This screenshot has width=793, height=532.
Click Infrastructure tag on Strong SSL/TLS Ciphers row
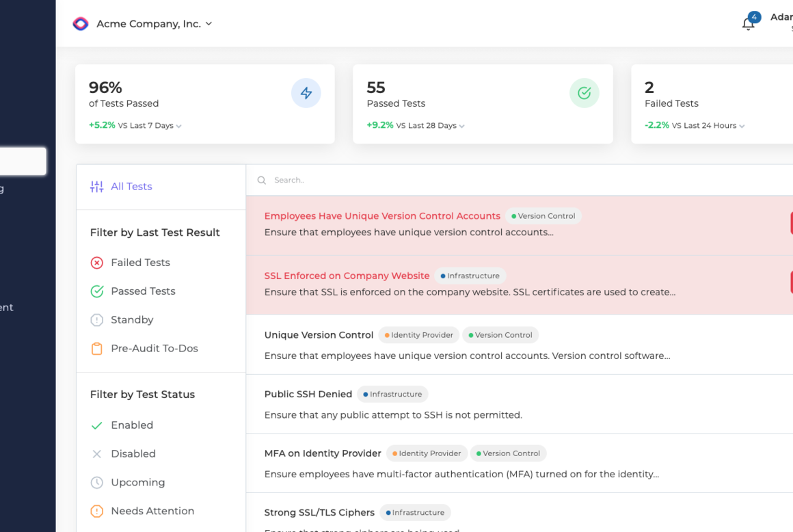click(x=415, y=512)
